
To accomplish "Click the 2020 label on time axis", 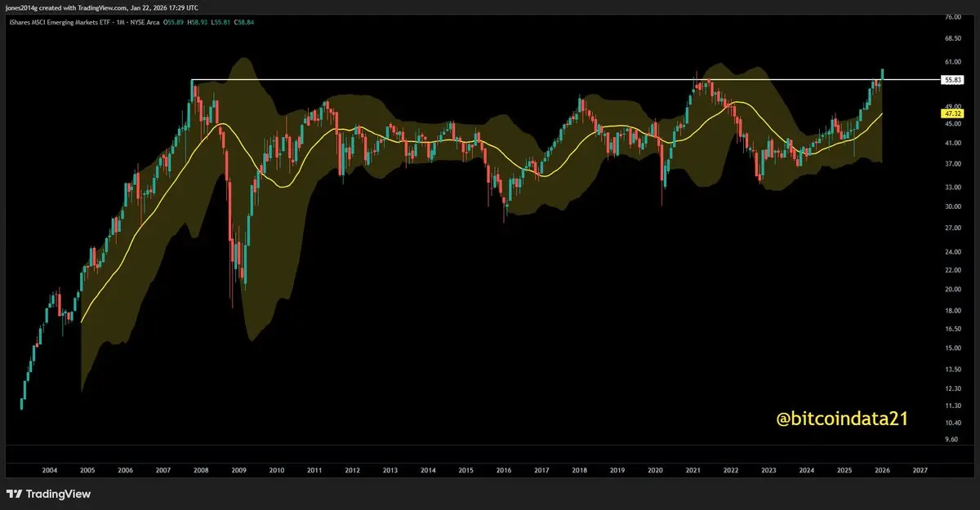I will [x=655, y=471].
